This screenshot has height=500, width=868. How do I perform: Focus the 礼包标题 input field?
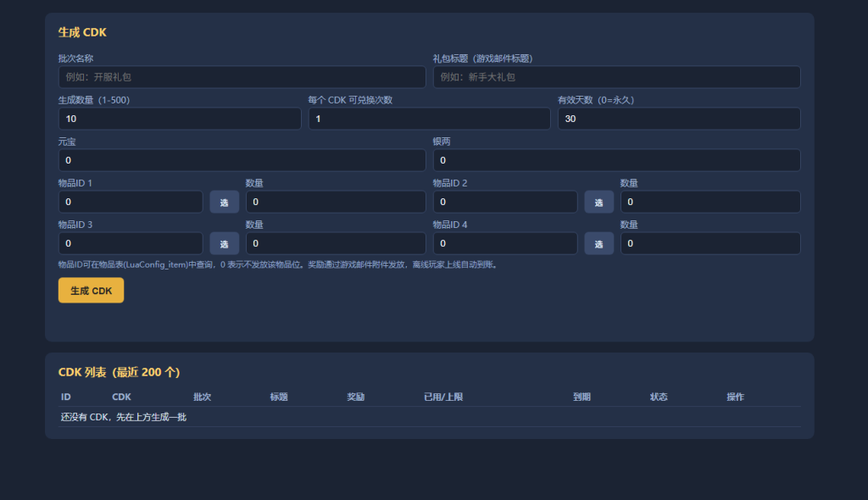tap(617, 77)
